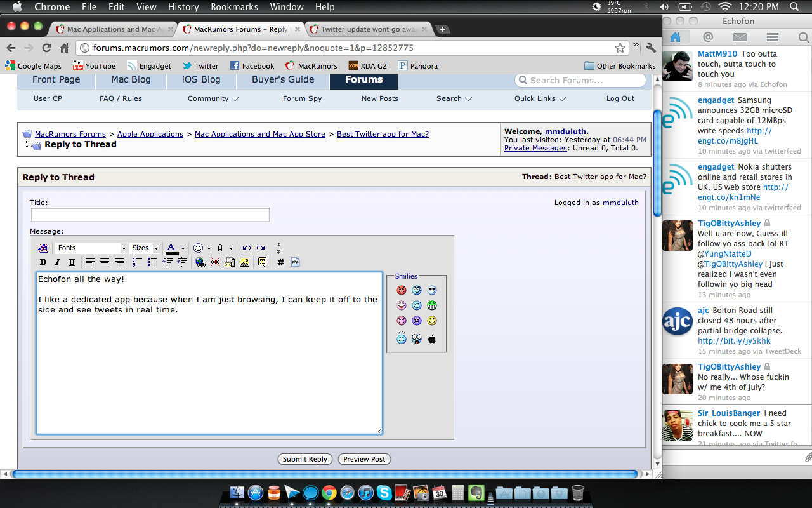Insert the angry red smiley
The image size is (812, 508).
tap(402, 290)
